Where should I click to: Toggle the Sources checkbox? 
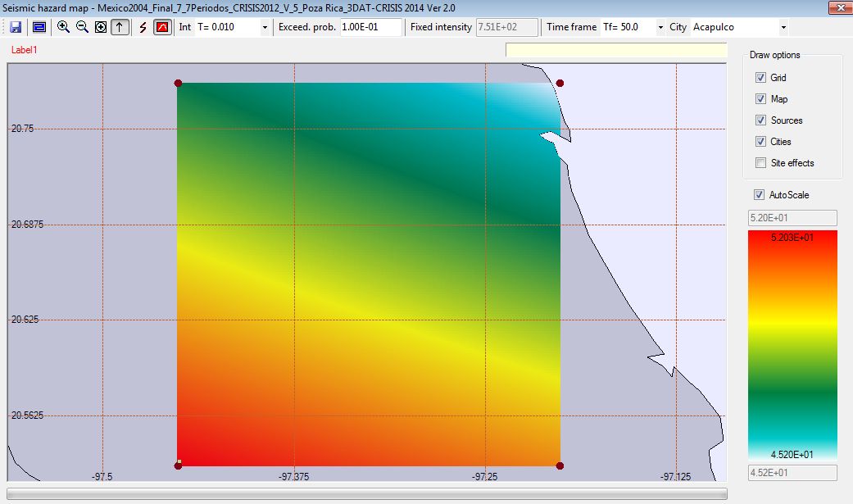point(761,120)
